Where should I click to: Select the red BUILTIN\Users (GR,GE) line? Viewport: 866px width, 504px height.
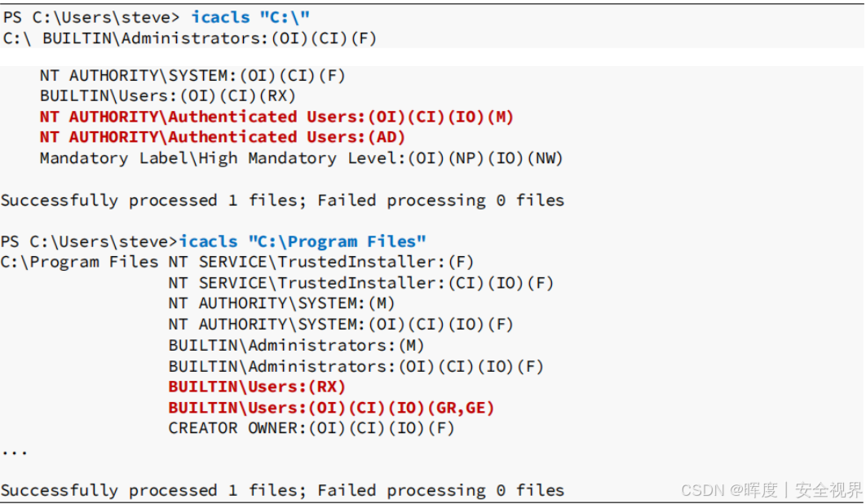[x=331, y=407]
